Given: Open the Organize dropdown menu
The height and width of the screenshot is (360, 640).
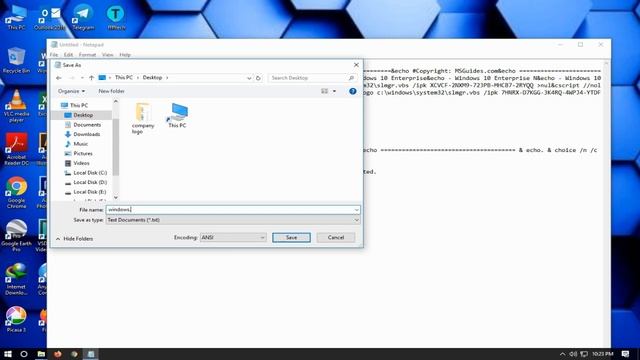Looking at the screenshot, I should click(x=71, y=91).
